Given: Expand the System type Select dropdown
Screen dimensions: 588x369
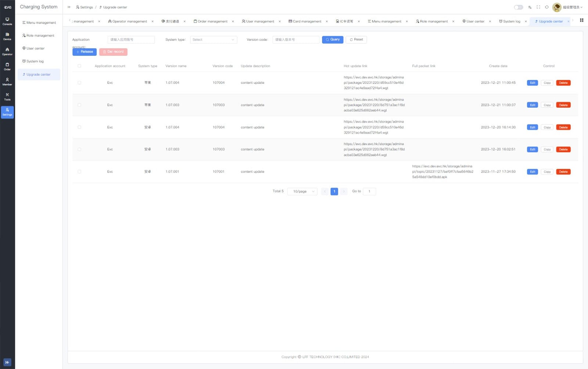Looking at the screenshot, I should [x=214, y=40].
